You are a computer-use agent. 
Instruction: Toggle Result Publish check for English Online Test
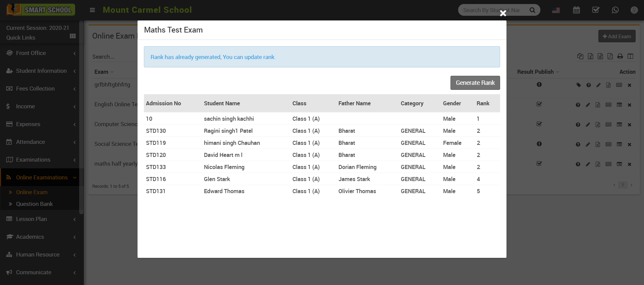(x=539, y=104)
